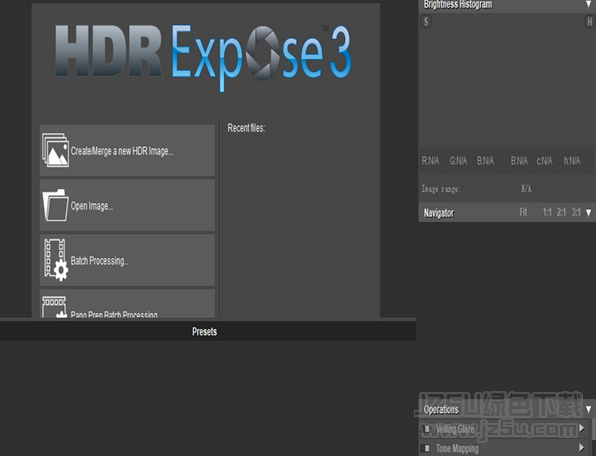Create/Merge a new HDR Image

[x=127, y=150]
